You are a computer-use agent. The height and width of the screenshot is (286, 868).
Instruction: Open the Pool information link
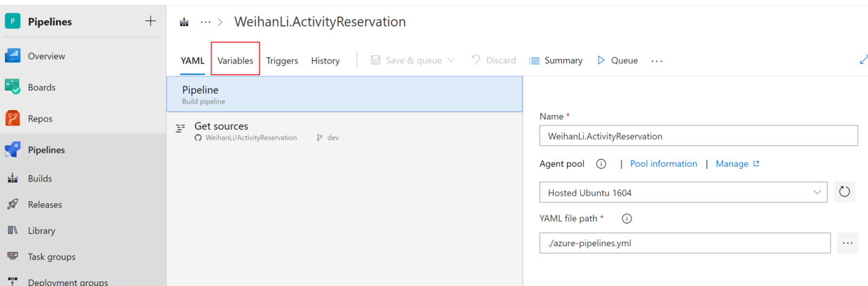click(664, 164)
